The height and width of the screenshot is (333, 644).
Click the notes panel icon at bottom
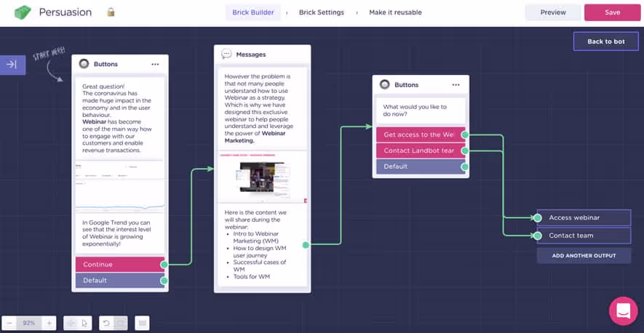(142, 323)
